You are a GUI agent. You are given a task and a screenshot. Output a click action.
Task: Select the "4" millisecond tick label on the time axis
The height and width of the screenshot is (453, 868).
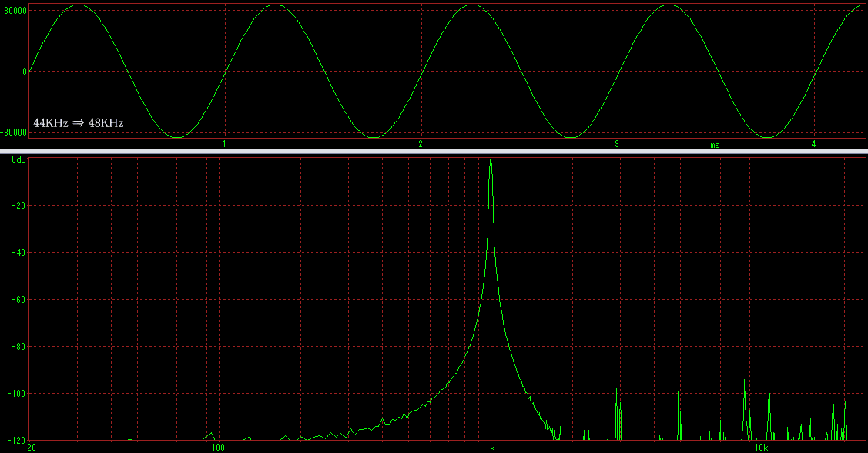(x=813, y=144)
